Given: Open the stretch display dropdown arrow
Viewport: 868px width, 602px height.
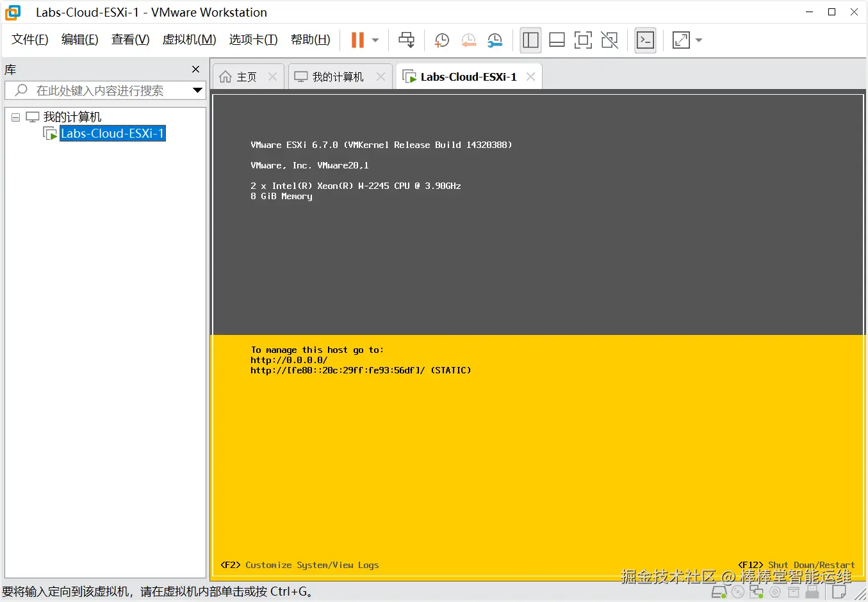Looking at the screenshot, I should [x=699, y=40].
